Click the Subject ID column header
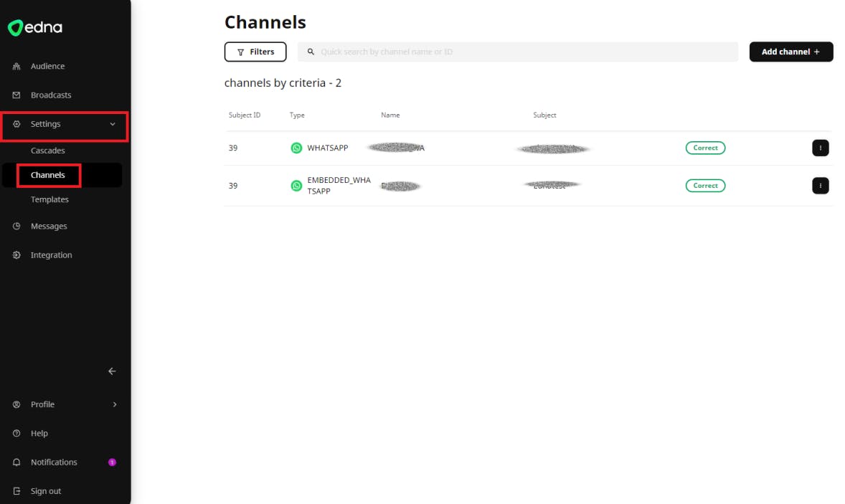845x504 pixels. coord(245,115)
